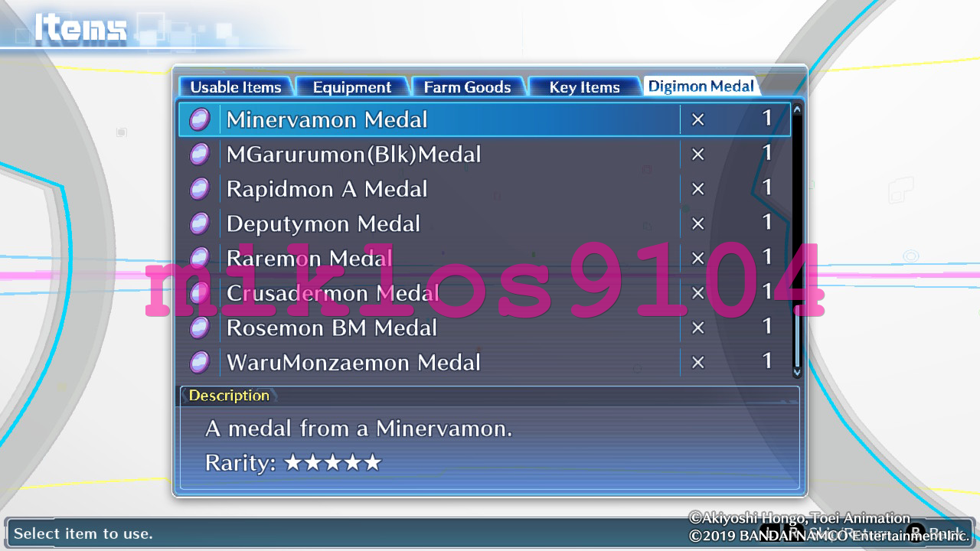Click the WaruMonzaemon Medal quantity 1
The width and height of the screenshot is (980, 551).
pos(766,360)
